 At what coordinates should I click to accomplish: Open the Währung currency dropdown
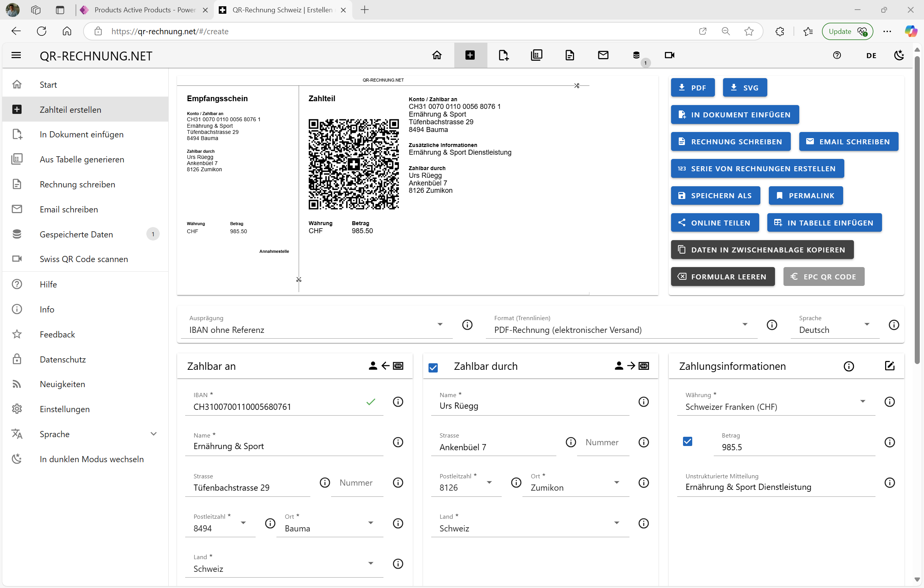click(776, 403)
